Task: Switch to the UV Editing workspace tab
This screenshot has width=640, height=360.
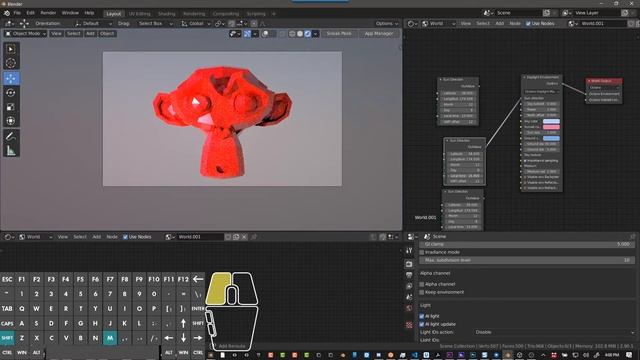Action: (x=140, y=14)
